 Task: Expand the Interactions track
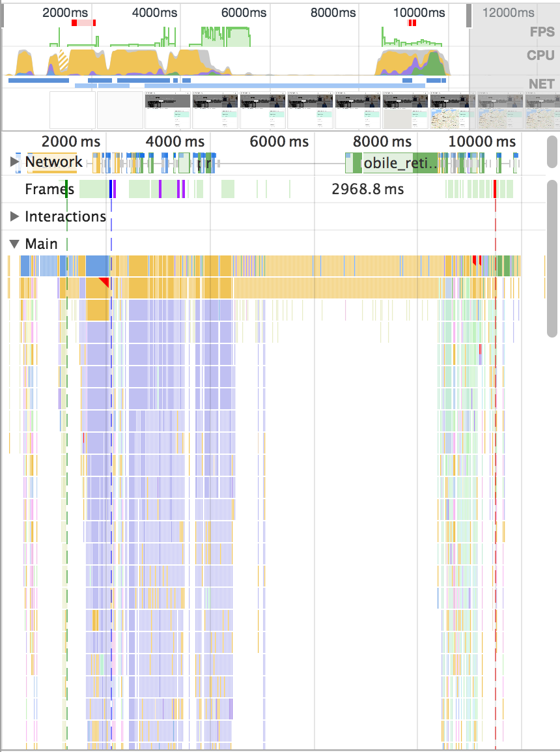tap(14, 216)
